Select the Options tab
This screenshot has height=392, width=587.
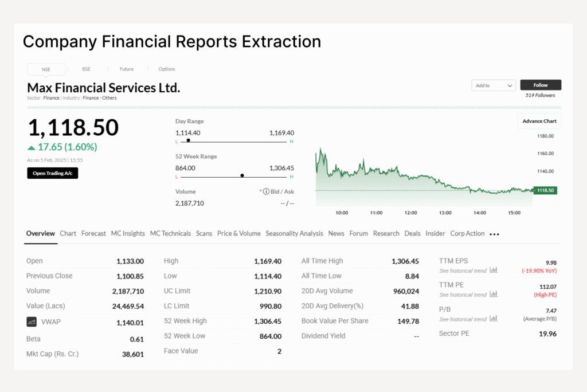(x=167, y=69)
